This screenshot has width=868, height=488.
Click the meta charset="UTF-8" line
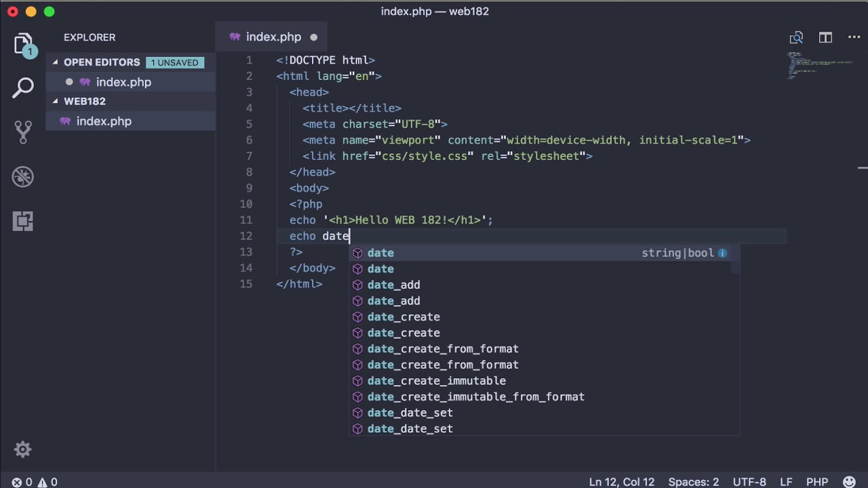pyautogui.click(x=375, y=124)
